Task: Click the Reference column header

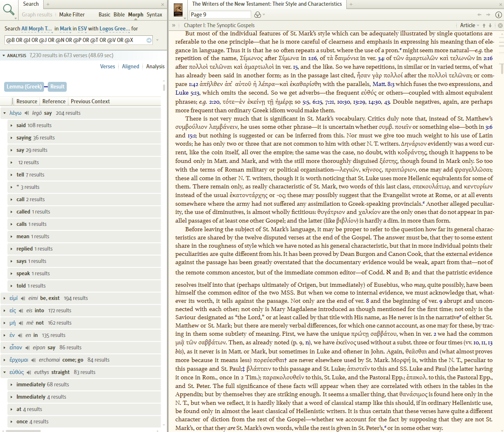Action: 54,102
